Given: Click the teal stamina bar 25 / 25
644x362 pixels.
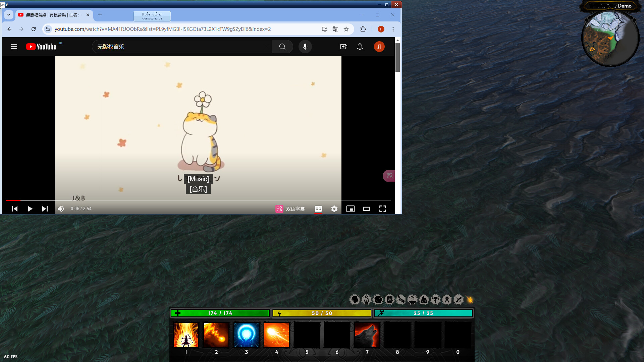Looking at the screenshot, I should pos(424,313).
